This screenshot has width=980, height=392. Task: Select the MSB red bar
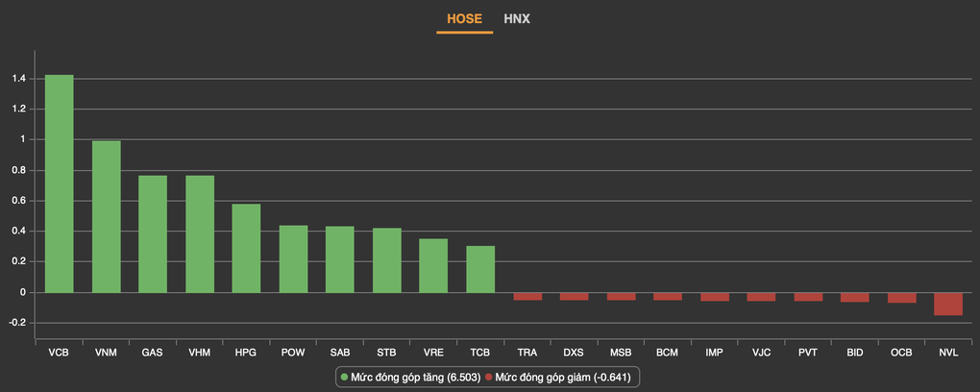point(622,296)
